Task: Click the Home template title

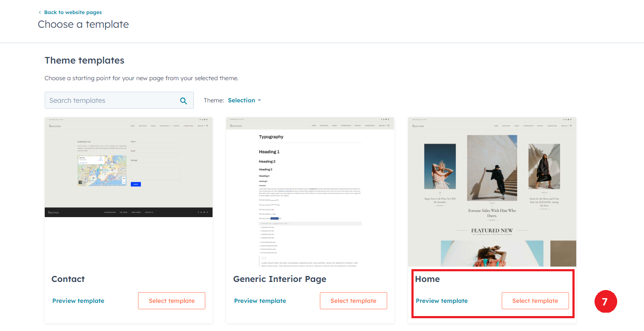Action: point(427,279)
